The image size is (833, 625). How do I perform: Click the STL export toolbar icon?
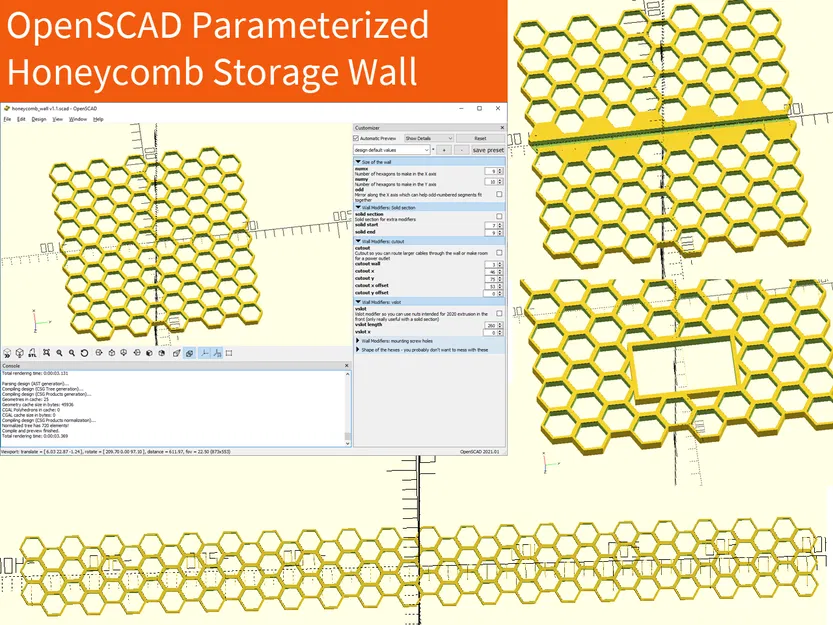(x=32, y=353)
